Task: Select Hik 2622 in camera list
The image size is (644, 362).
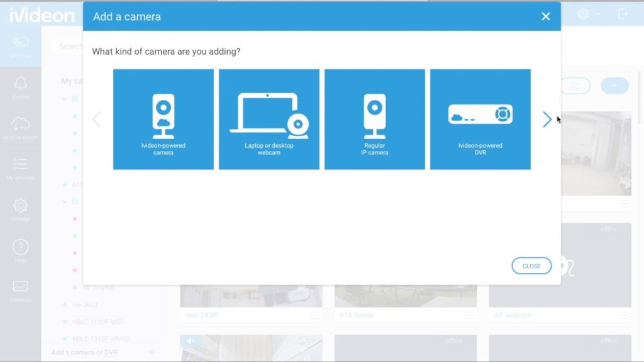Action: click(x=85, y=305)
